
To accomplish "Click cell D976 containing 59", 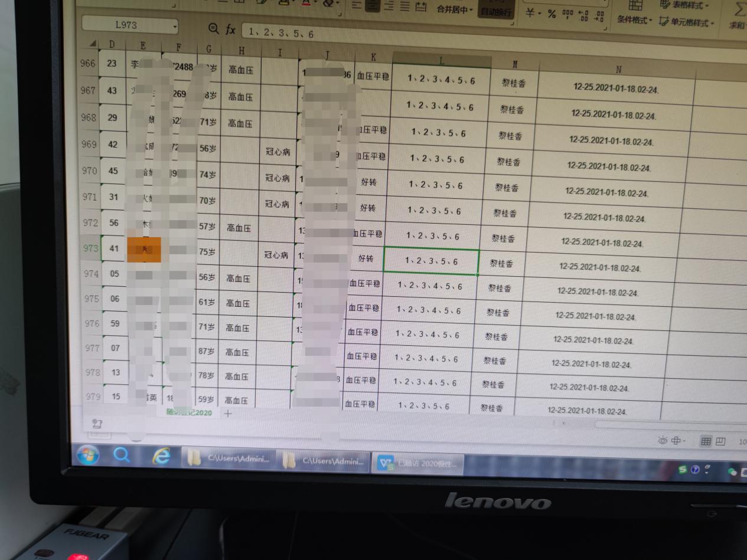I will [115, 323].
